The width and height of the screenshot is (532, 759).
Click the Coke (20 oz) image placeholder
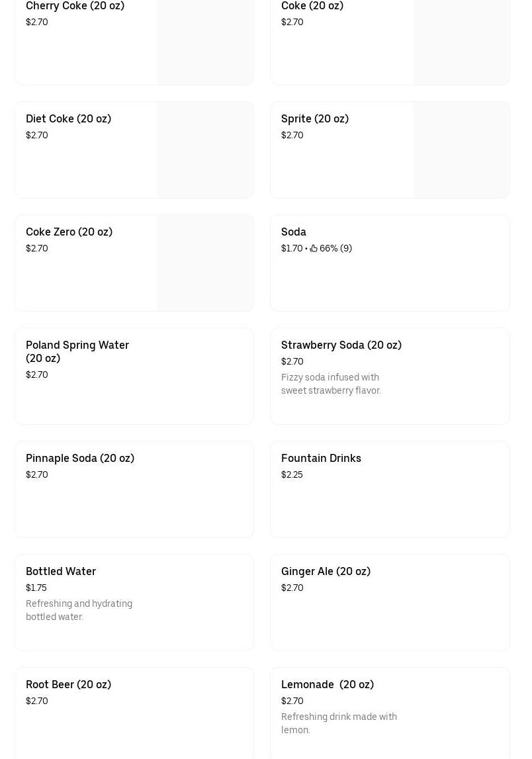[461, 41]
